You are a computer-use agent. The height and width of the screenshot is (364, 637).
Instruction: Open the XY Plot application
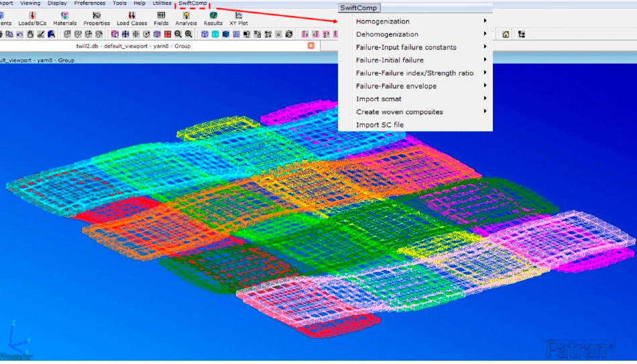[x=239, y=19]
